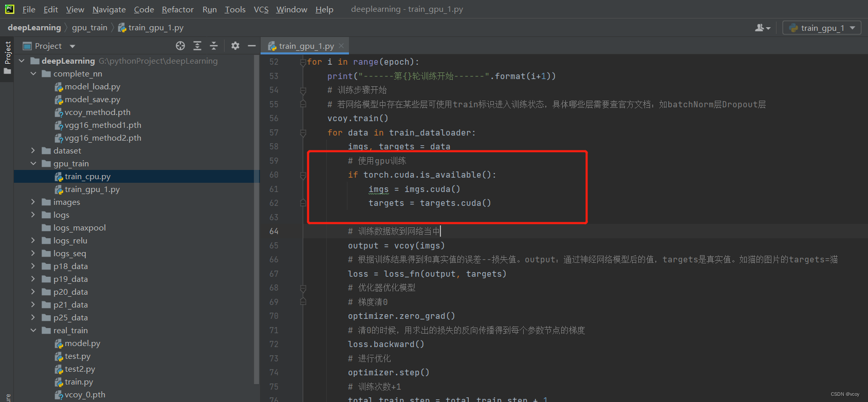Open the Code menu
The height and width of the screenshot is (402, 868).
(x=144, y=9)
